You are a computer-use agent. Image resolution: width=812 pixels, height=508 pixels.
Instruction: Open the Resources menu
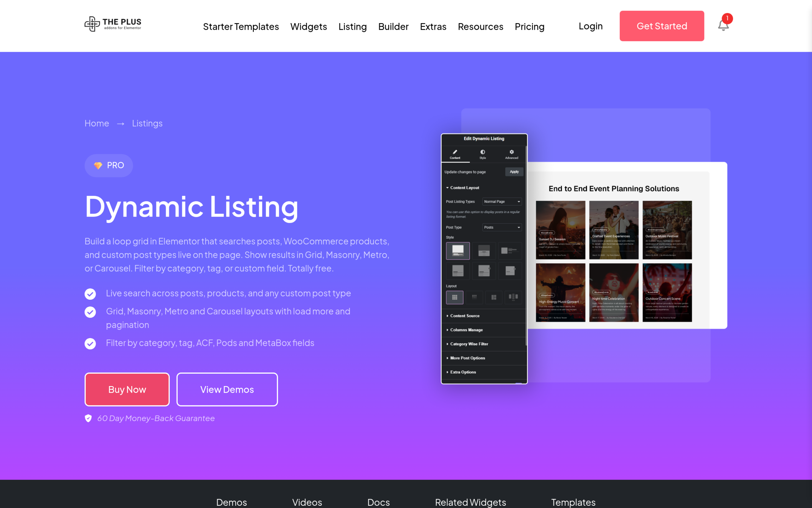tap(481, 27)
